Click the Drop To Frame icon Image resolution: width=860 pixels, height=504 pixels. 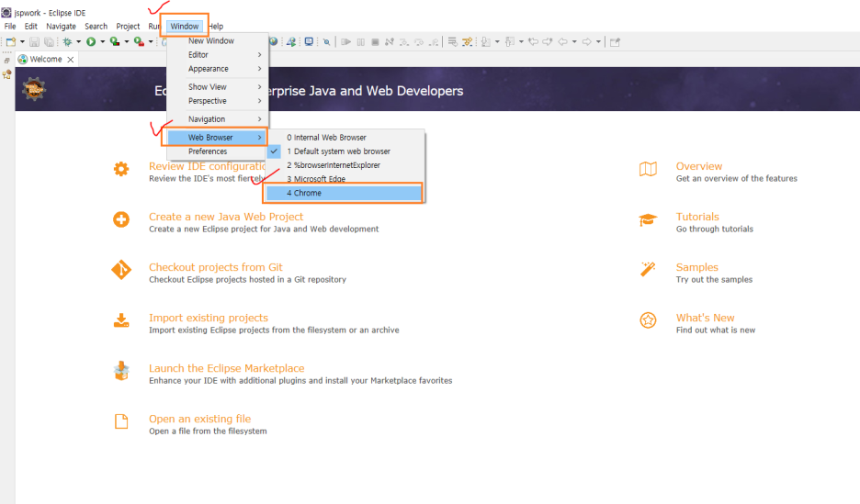452,41
